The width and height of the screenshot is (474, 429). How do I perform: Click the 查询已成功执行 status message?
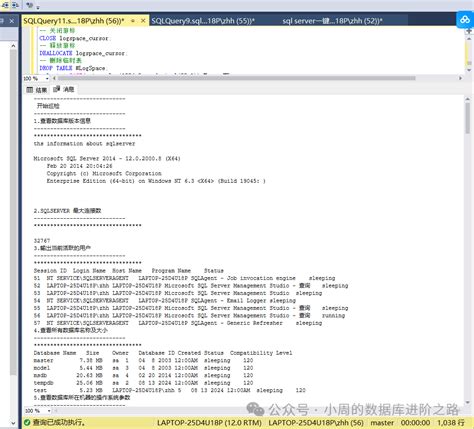[59, 423]
